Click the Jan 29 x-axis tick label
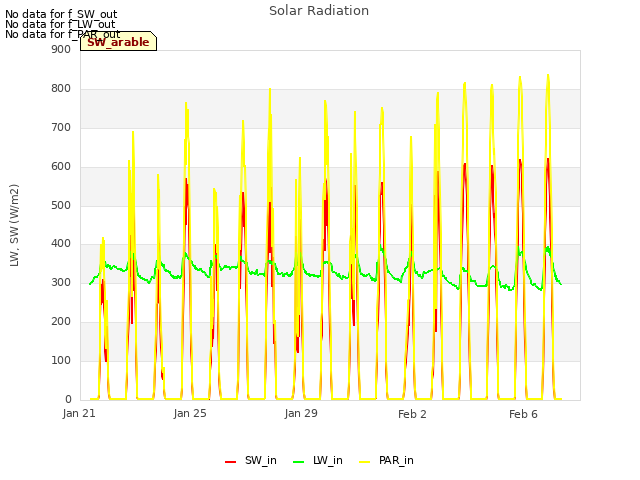640x480 pixels. [x=301, y=413]
